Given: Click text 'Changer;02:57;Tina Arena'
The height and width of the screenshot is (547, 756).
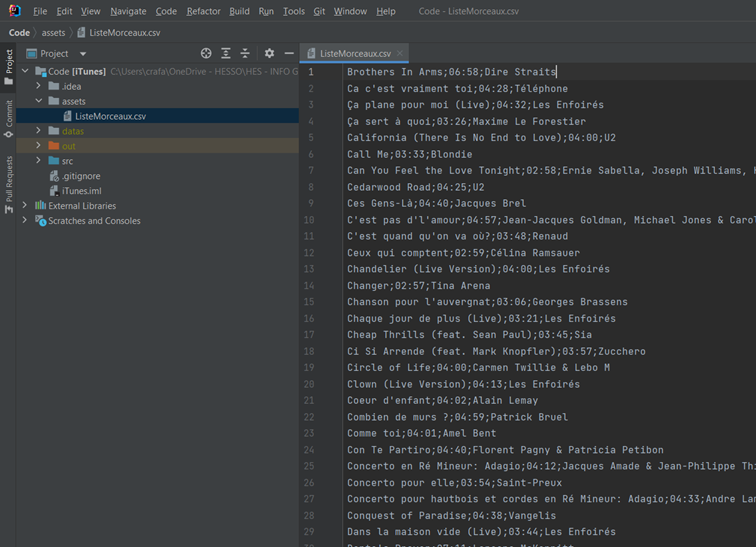Looking at the screenshot, I should [x=418, y=285].
